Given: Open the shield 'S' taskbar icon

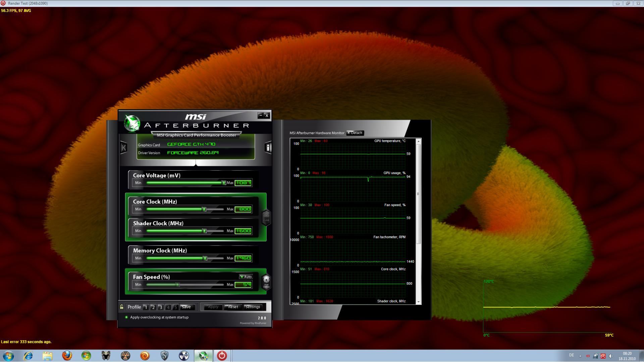Looking at the screenshot, I should point(164,356).
